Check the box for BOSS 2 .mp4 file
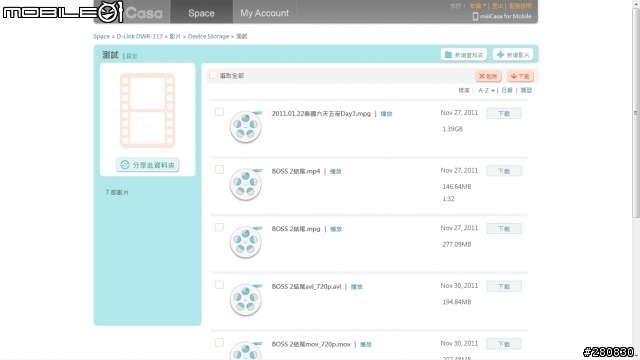 (x=219, y=169)
